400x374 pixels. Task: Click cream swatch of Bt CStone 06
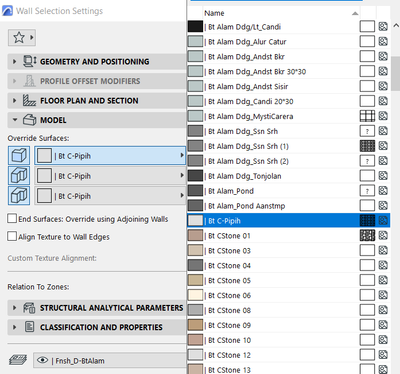coord(195,295)
